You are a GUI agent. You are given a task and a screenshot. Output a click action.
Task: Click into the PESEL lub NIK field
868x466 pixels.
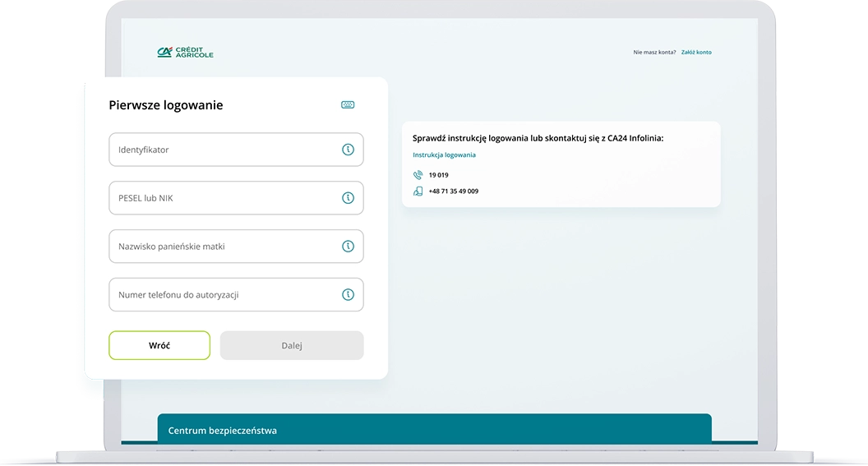tap(222, 198)
